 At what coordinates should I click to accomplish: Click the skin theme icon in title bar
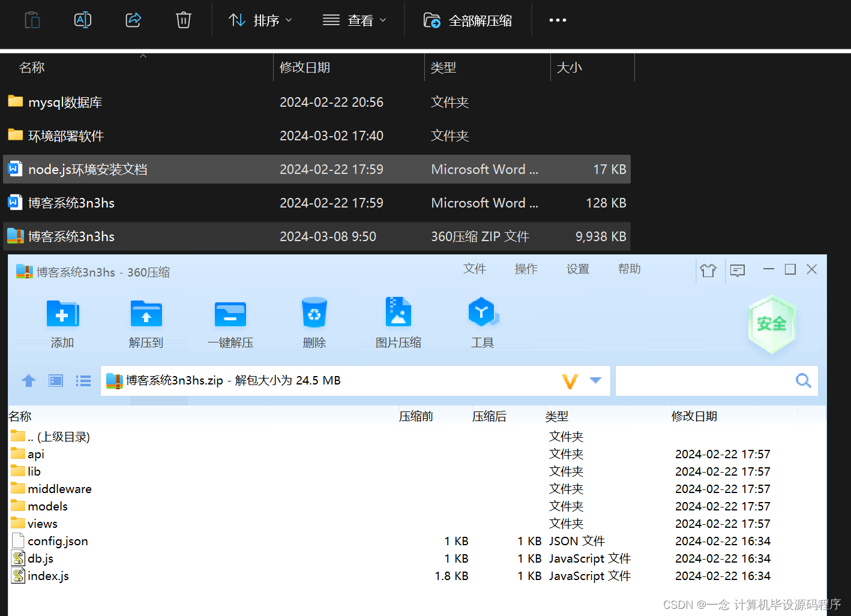[708, 270]
